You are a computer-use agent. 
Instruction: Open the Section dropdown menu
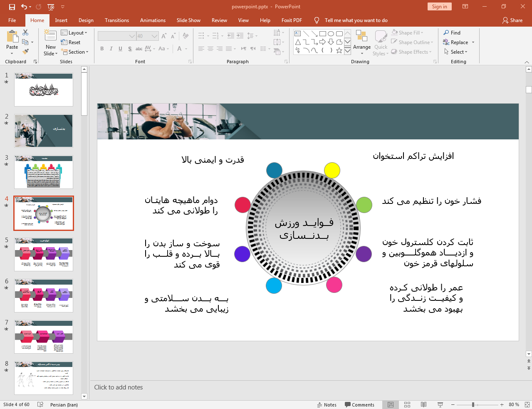pos(75,52)
